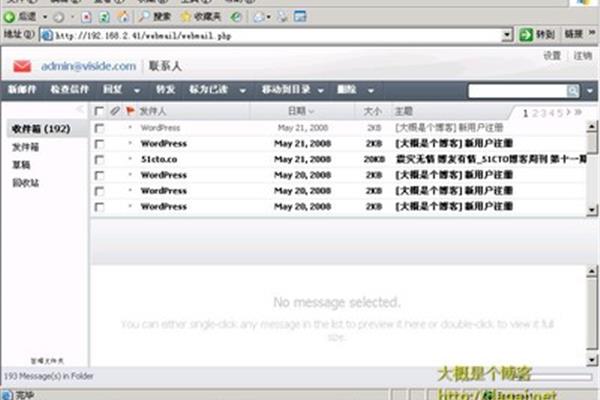This screenshot has height=400, width=600.
Task: Click message list scrollbar down arrow
Action: click(592, 210)
